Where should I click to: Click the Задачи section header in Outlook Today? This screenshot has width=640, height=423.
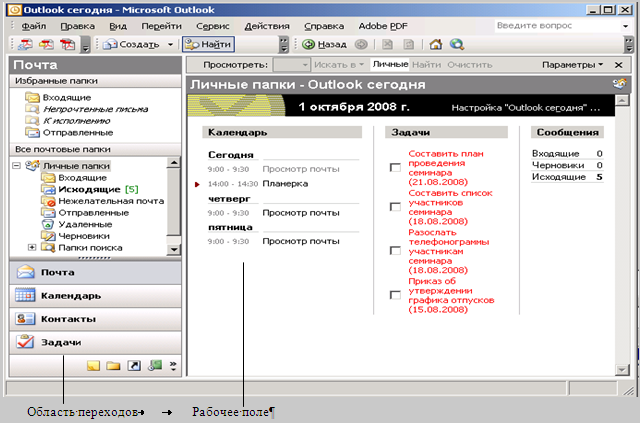coord(447,132)
